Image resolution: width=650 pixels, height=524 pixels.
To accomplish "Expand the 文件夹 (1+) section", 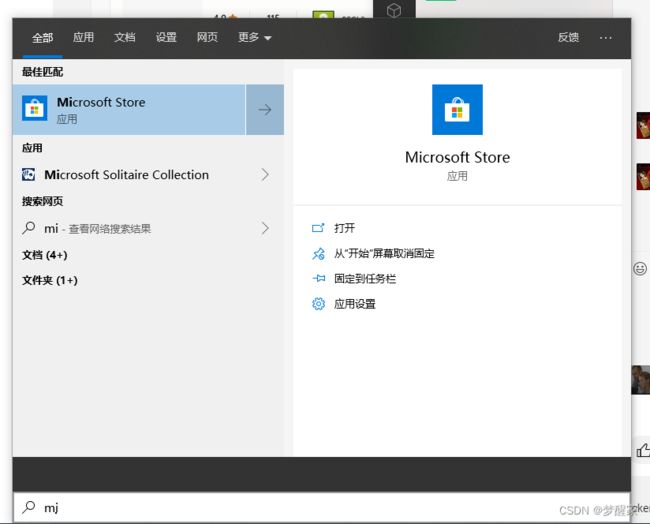I will [x=50, y=280].
